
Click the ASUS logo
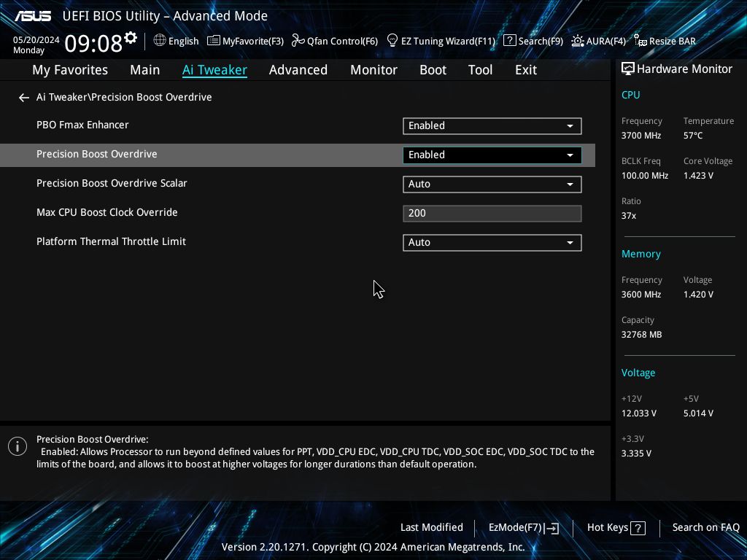pyautogui.click(x=32, y=16)
